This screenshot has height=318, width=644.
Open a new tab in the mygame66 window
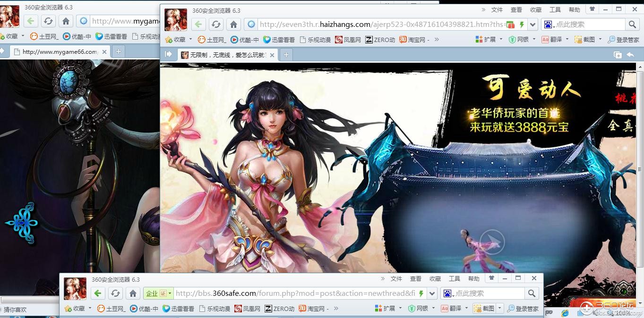tap(118, 52)
